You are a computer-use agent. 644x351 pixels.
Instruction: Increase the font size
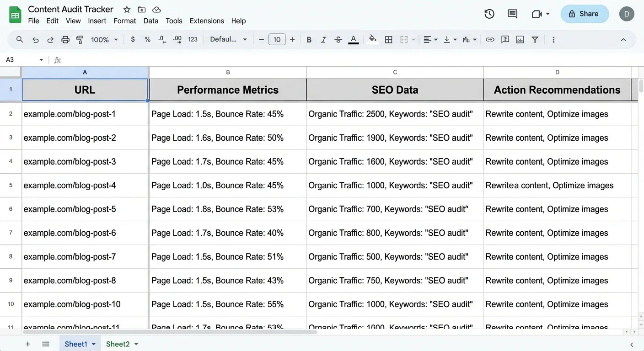[x=292, y=40]
